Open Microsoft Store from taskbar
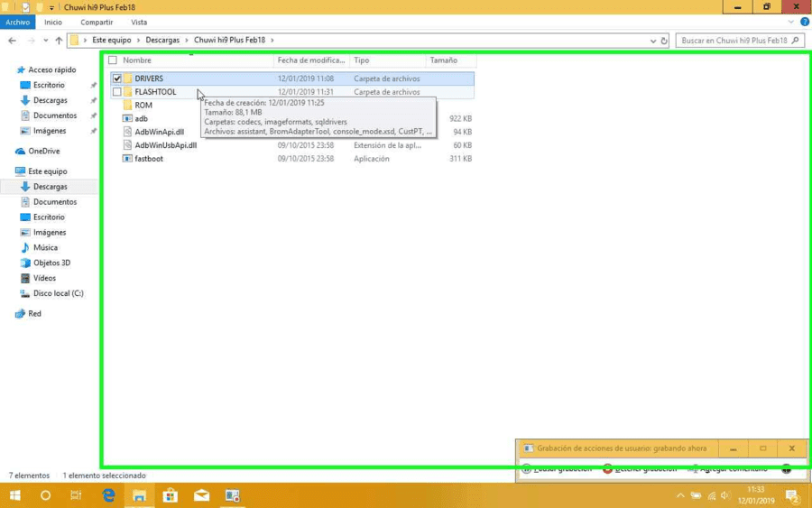Screen dimensions: 812x508 [x=171, y=495]
